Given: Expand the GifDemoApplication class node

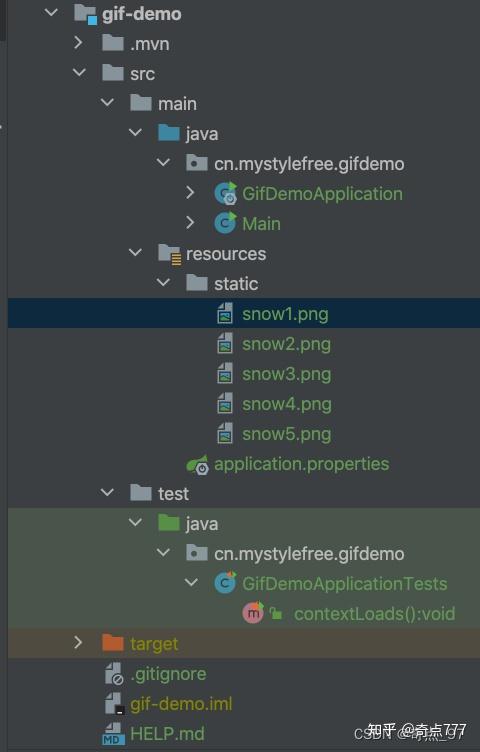Looking at the screenshot, I should click(x=191, y=193).
